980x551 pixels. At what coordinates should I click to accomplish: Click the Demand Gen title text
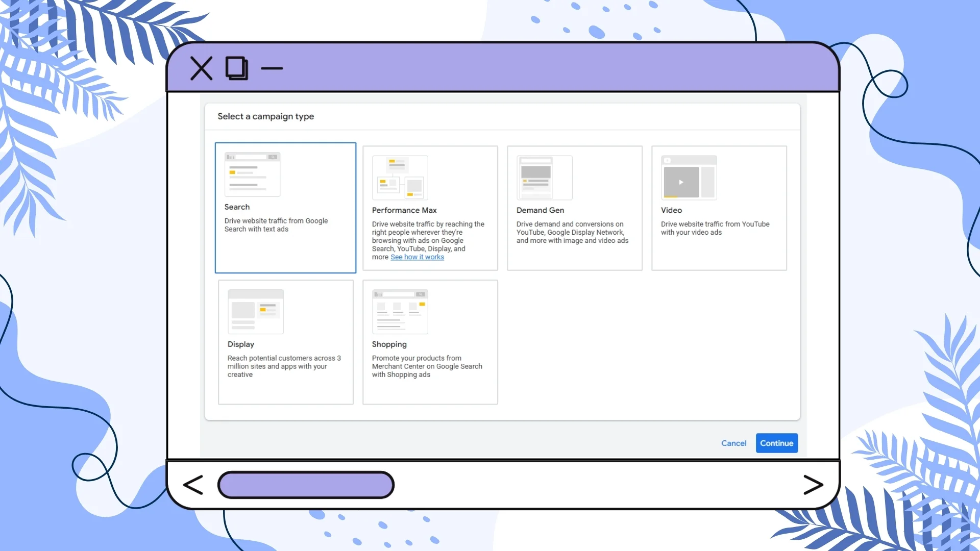(x=540, y=210)
